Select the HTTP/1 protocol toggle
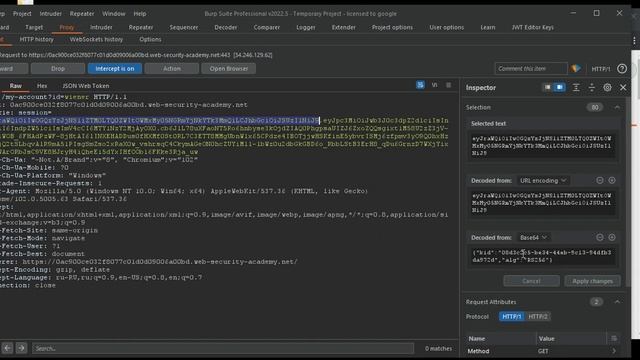The image size is (640, 360). 511,316
